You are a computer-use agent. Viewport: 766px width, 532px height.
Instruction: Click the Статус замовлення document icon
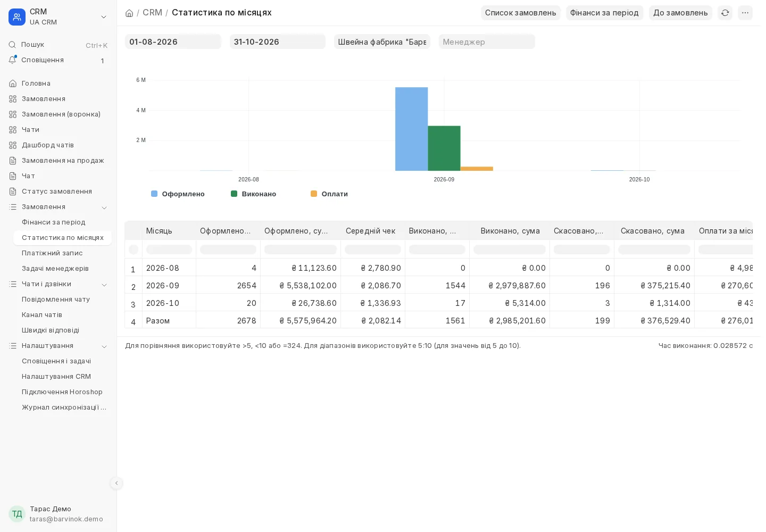click(x=13, y=192)
